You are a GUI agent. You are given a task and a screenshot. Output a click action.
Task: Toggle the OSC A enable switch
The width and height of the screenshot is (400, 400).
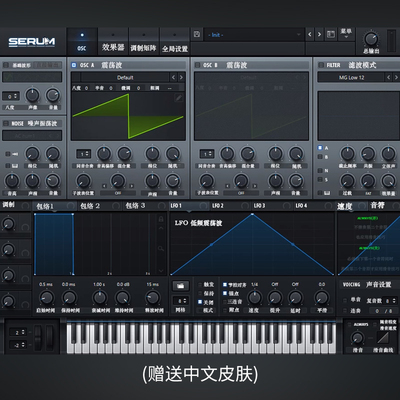click(74, 65)
